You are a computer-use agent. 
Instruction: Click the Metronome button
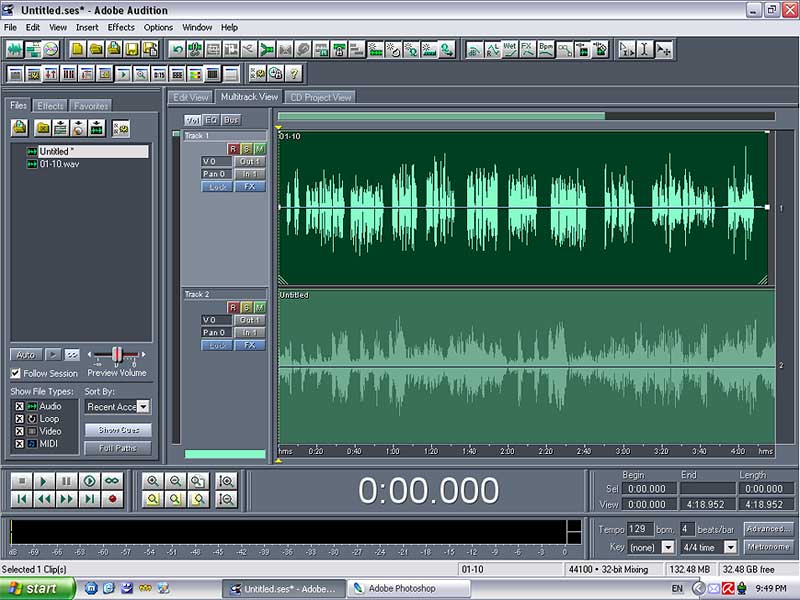tap(768, 547)
